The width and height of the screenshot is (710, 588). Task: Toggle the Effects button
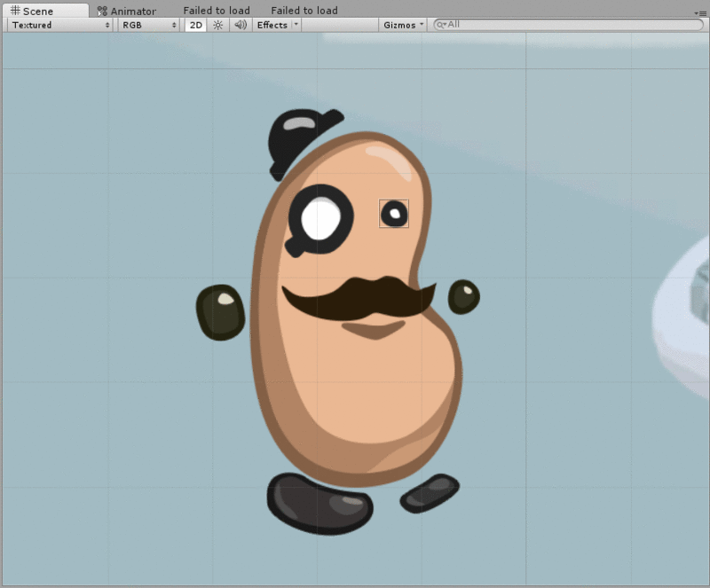[272, 26]
